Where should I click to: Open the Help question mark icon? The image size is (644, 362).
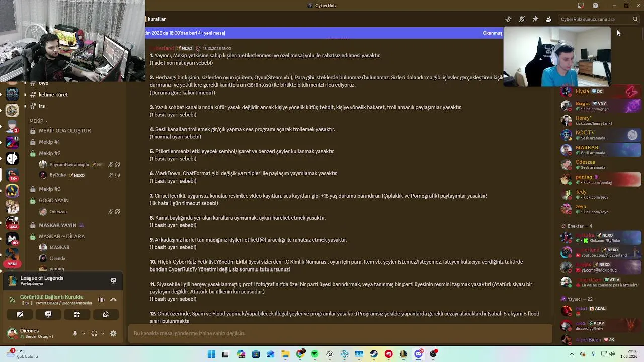[595, 6]
